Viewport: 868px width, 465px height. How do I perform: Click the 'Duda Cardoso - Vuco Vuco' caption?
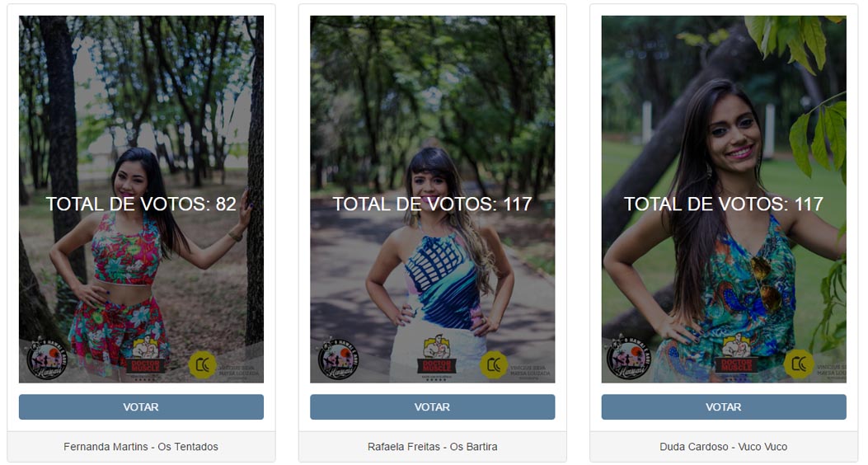click(x=724, y=447)
